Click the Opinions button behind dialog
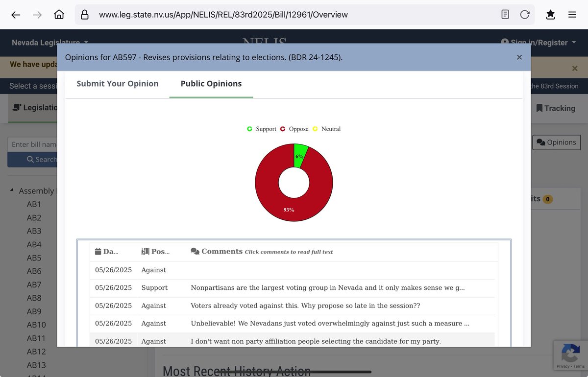The image size is (588, 377). (x=556, y=142)
